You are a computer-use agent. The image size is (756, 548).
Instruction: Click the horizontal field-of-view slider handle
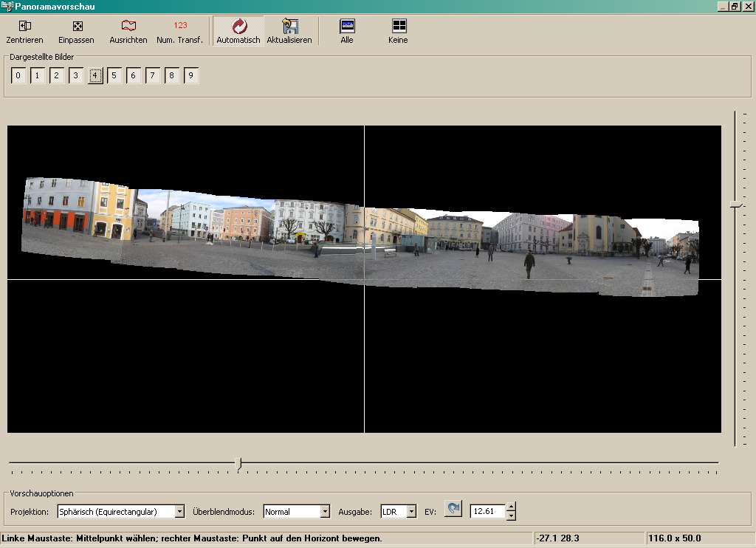(x=238, y=463)
